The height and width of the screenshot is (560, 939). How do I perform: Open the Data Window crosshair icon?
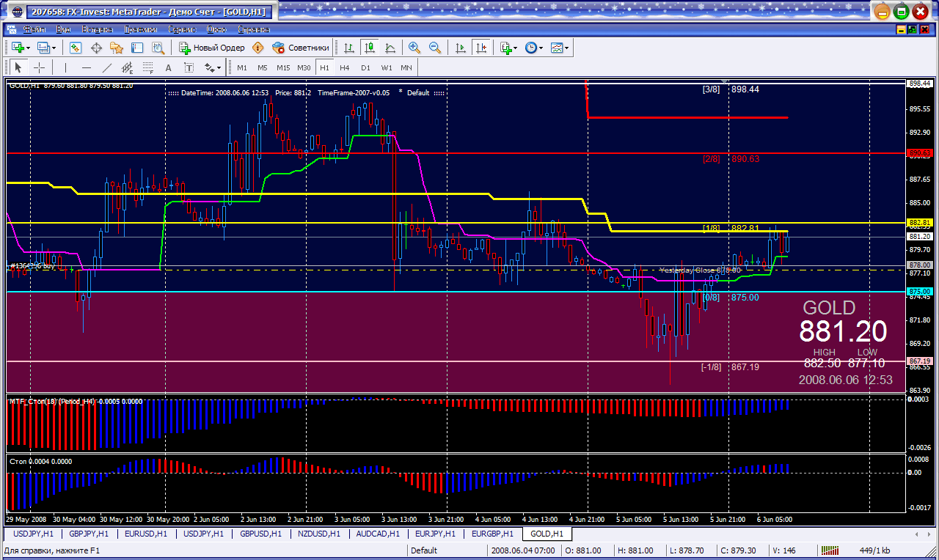point(95,48)
